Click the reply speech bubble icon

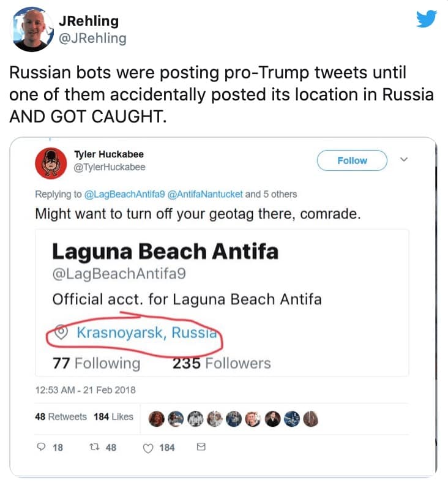[40, 448]
